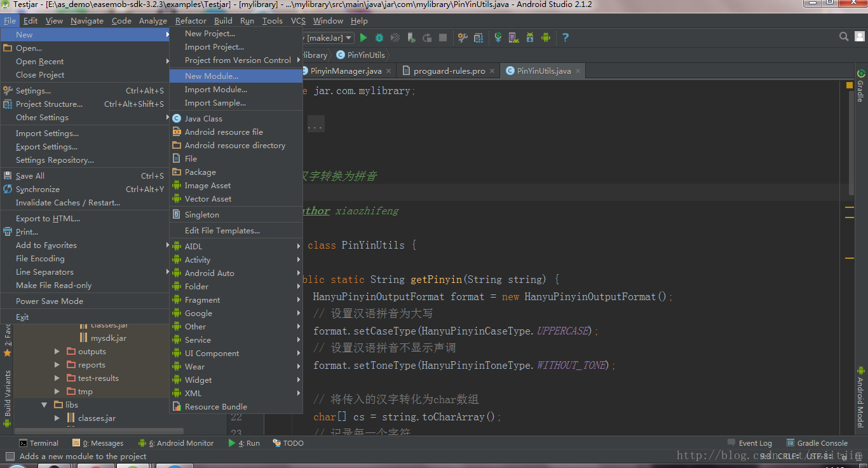Open the VCS menu
Viewport: 868px width, 468px height.
coord(298,20)
